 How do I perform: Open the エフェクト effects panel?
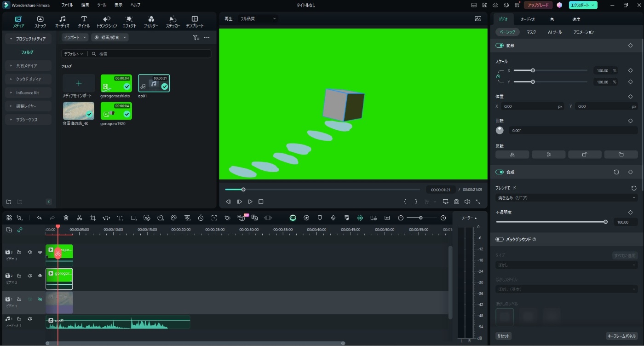click(x=129, y=22)
